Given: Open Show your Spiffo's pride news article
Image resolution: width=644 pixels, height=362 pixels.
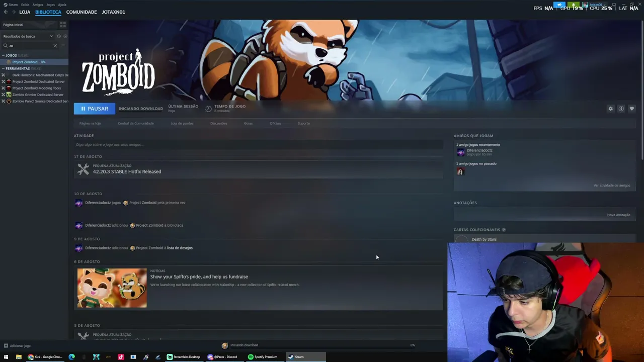Looking at the screenshot, I should coord(199,277).
